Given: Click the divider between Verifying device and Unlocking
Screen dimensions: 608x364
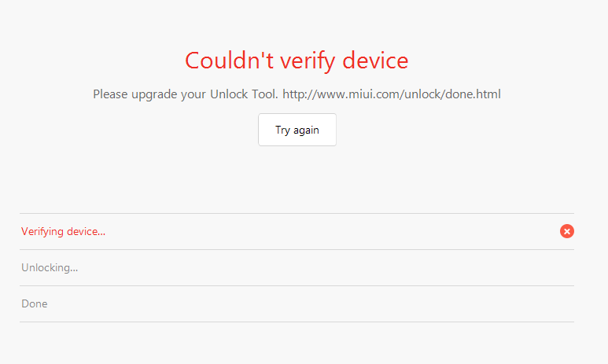Looking at the screenshot, I should (297, 249).
